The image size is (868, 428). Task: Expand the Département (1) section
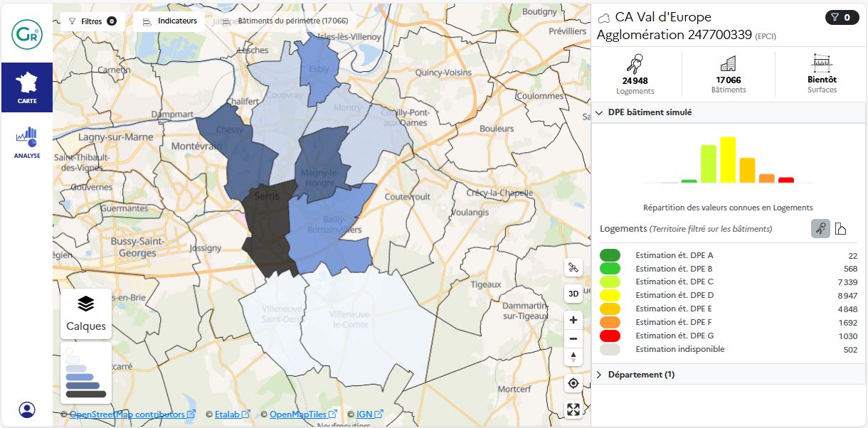(600, 375)
